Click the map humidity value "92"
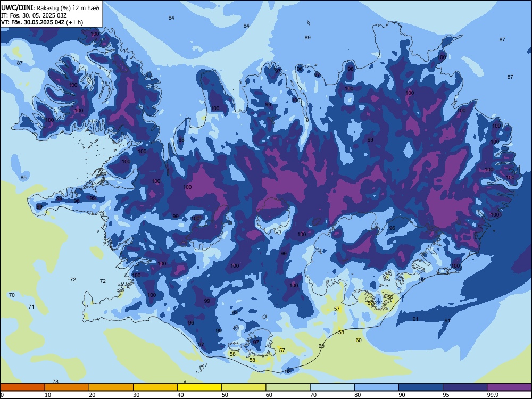532x399 pixels. click(x=422, y=280)
